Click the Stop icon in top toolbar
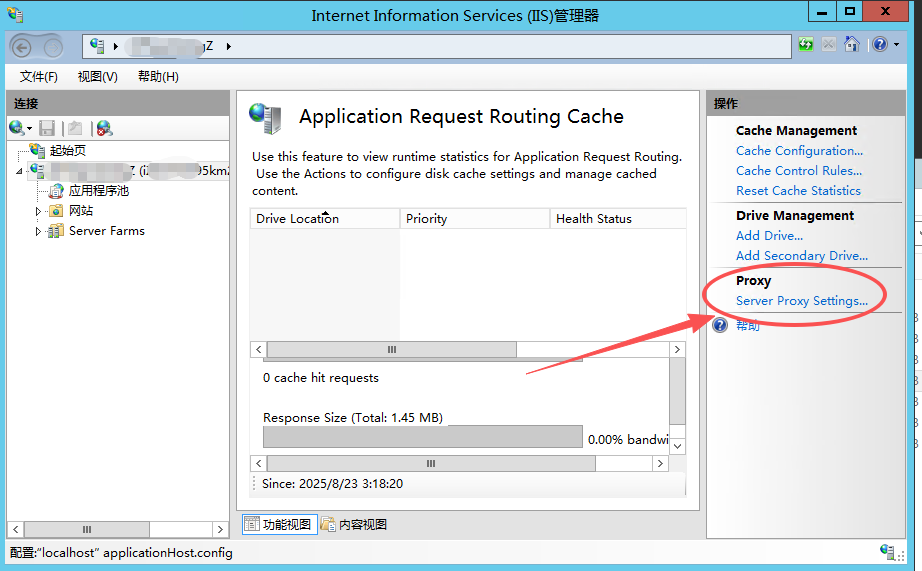 tap(829, 44)
